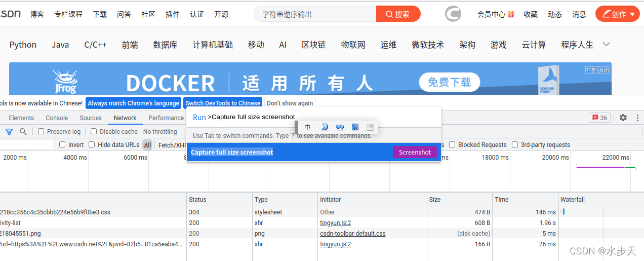Open 消息 messages link

pyautogui.click(x=579, y=14)
